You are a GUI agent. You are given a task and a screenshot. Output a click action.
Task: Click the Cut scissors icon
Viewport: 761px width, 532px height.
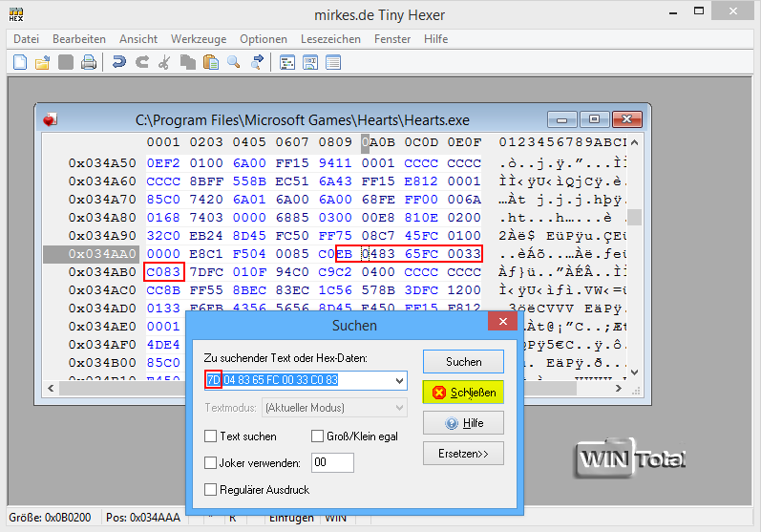pyautogui.click(x=164, y=62)
